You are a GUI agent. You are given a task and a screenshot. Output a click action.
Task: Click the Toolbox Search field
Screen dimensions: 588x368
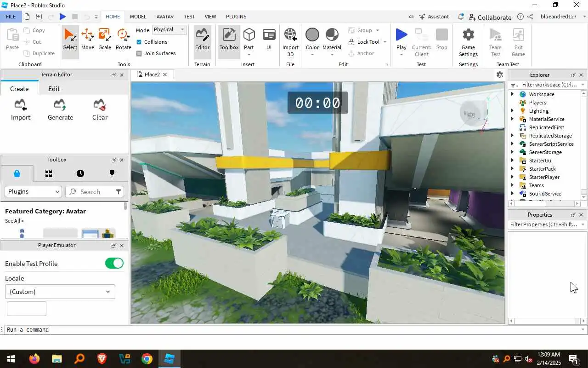(95, 191)
